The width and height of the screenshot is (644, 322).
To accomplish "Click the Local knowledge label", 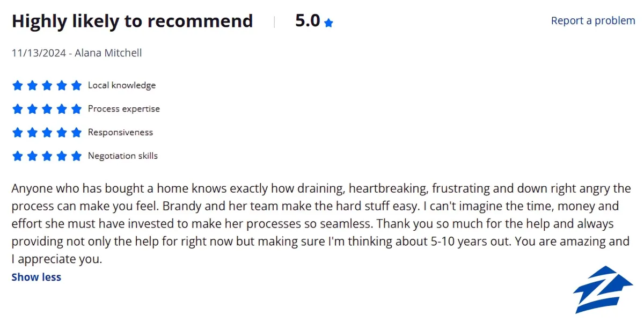I will (x=122, y=85).
